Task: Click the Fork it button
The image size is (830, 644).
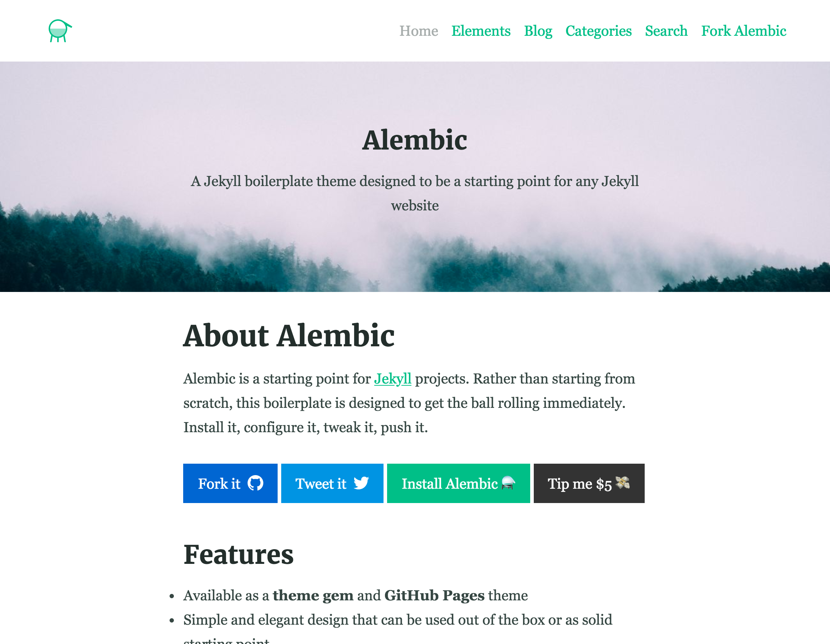Action: pos(230,484)
